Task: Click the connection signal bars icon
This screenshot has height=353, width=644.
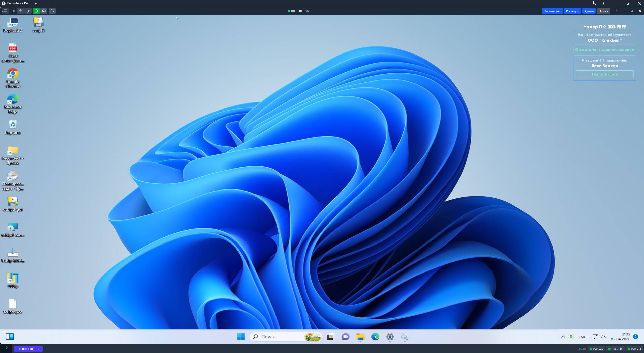Action: 13,11
